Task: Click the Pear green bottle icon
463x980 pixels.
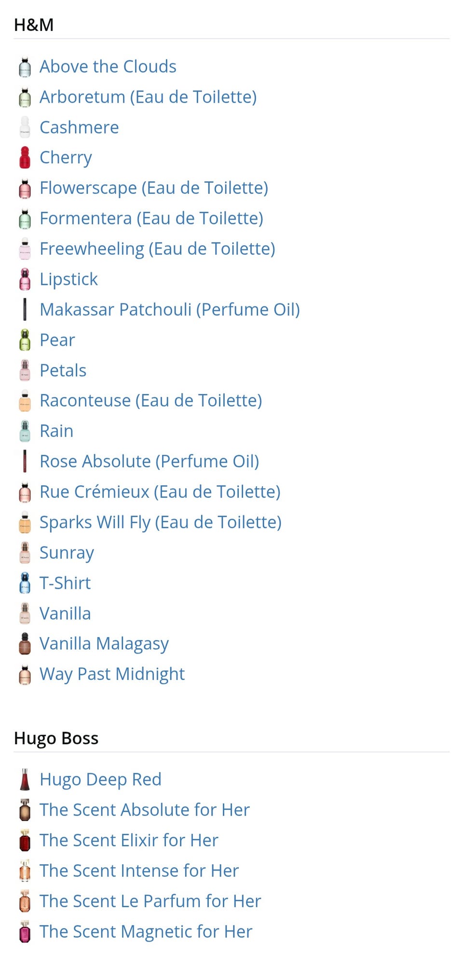Action: point(25,340)
